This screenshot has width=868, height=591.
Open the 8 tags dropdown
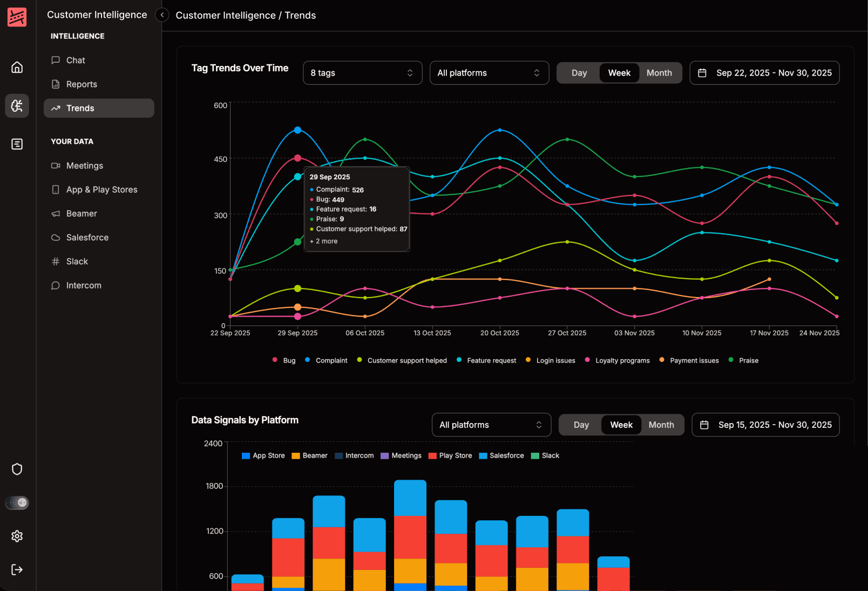pyautogui.click(x=362, y=72)
